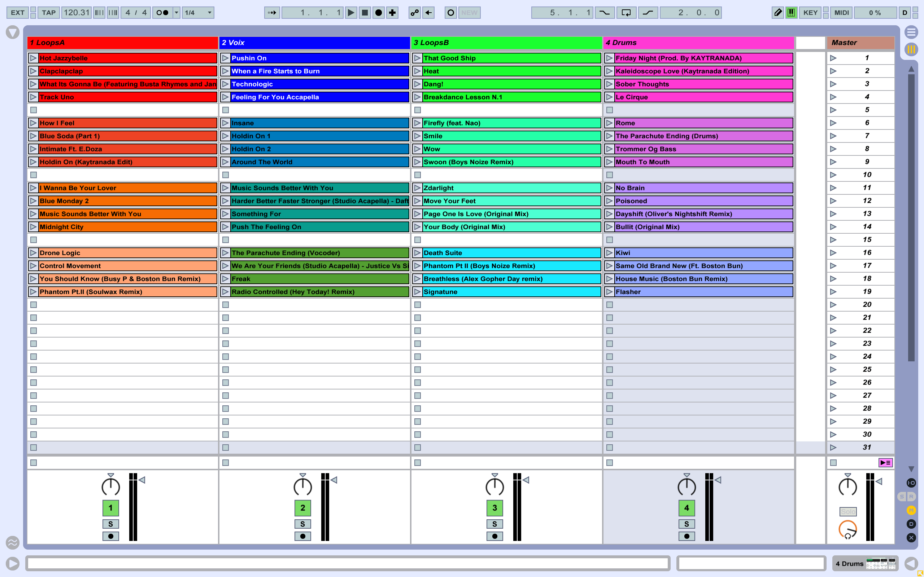Click the Loop switch icon
This screenshot has height=577, width=924.
626,13
